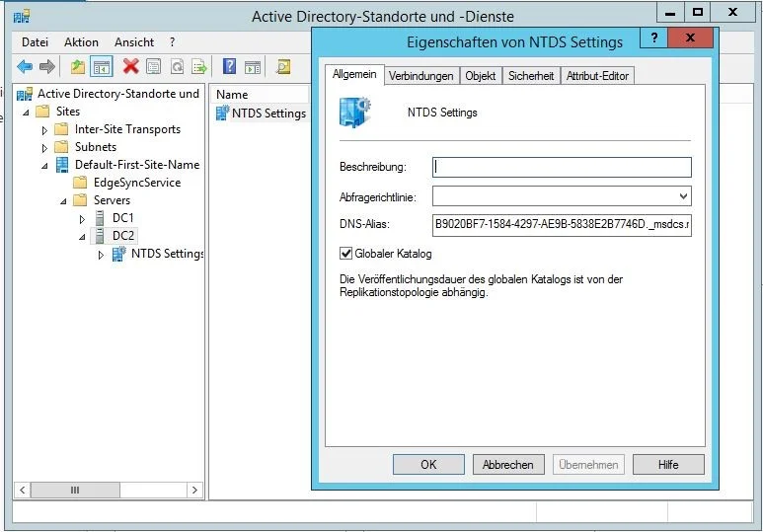Select Active Directory-Standorte root tree node

coord(118,94)
